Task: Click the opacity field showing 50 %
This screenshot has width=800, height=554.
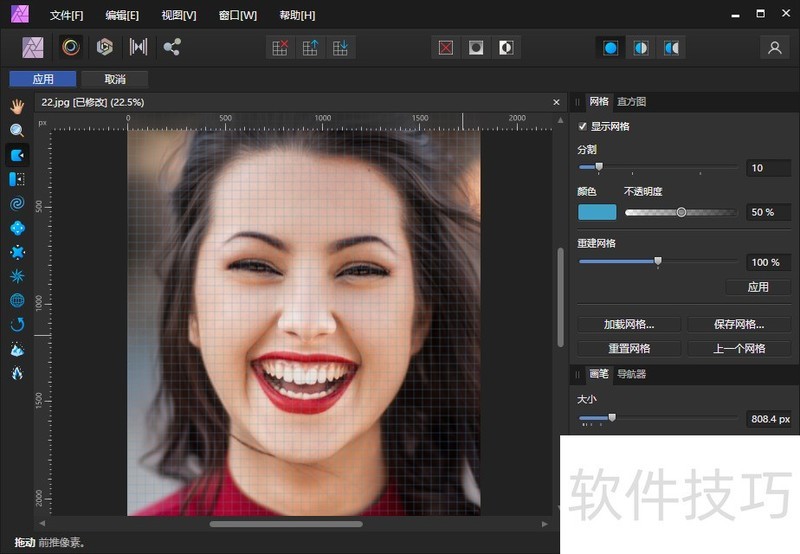Action: coord(768,212)
